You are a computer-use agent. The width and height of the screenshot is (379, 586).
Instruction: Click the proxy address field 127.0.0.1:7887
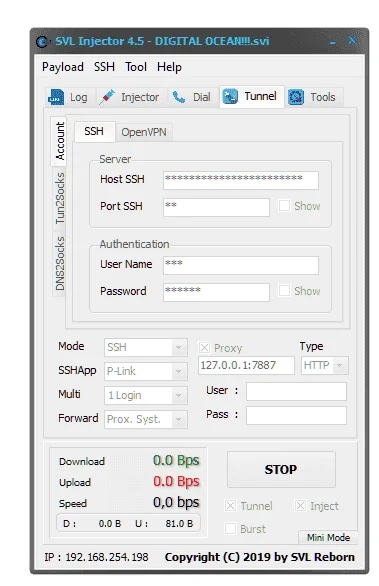click(246, 365)
